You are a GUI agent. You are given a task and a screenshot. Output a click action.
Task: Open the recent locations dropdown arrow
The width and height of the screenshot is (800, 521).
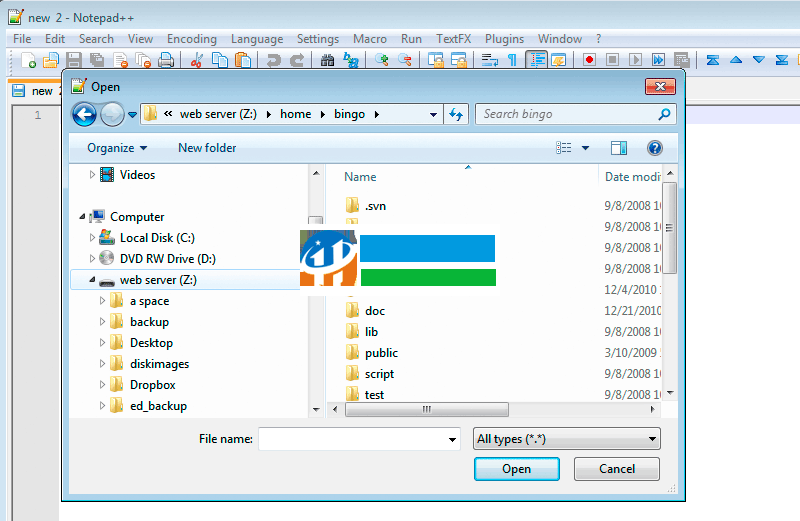point(132,115)
